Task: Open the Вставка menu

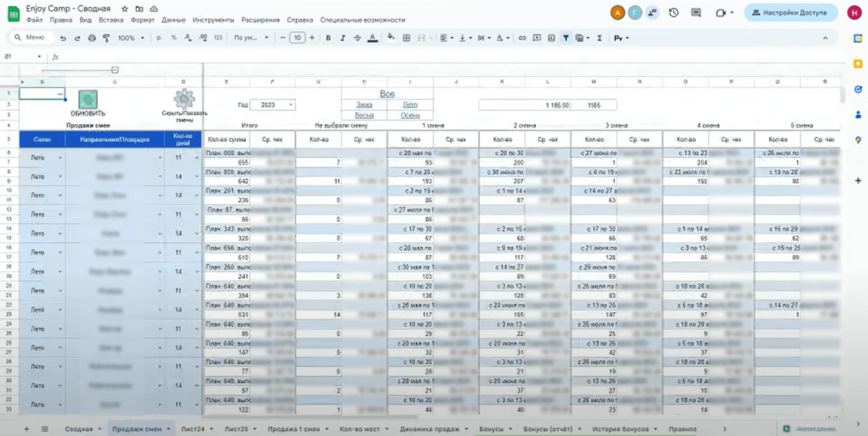Action: pos(111,20)
